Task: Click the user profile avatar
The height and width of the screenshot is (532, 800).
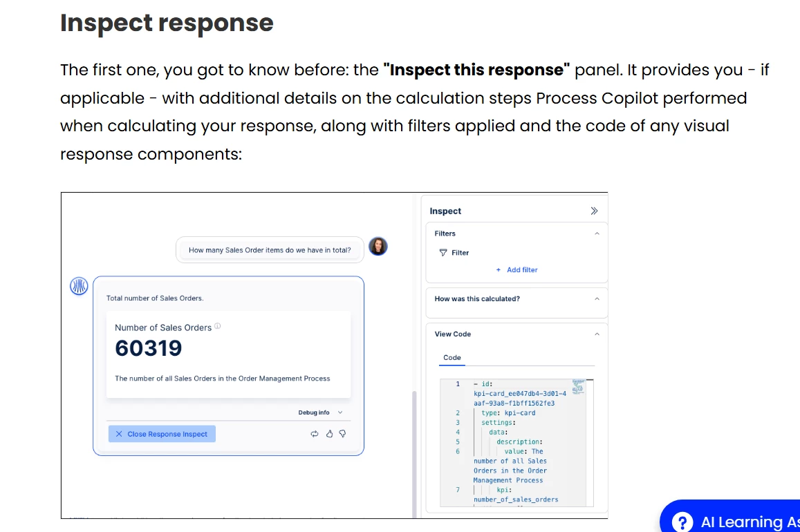Action: 378,247
